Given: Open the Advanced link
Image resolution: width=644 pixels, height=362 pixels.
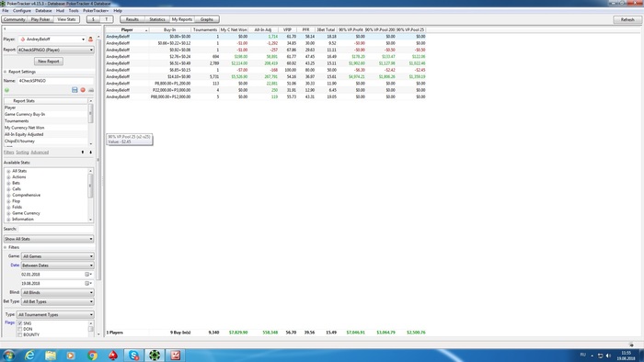Looking at the screenshot, I should click(40, 153).
